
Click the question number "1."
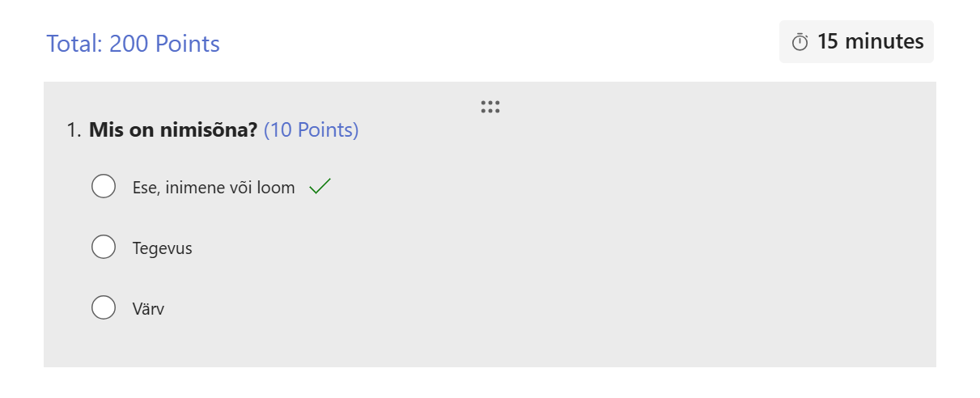click(x=74, y=129)
